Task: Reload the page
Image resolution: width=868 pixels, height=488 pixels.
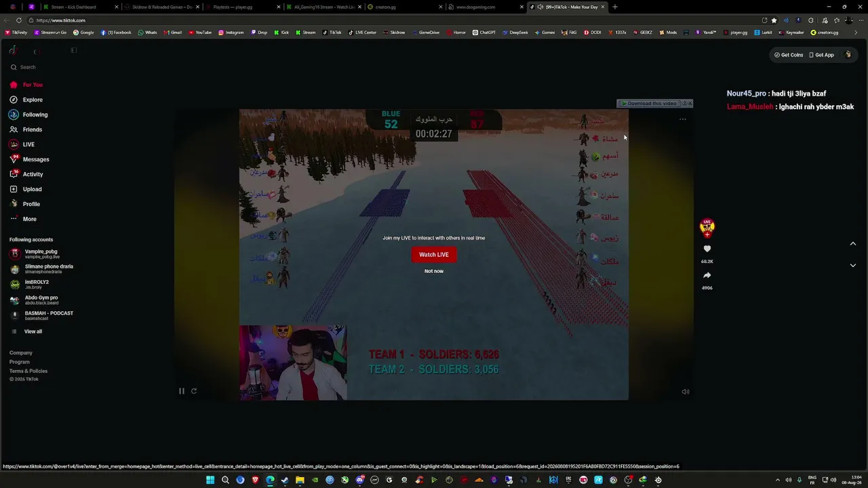Action: coord(18,20)
